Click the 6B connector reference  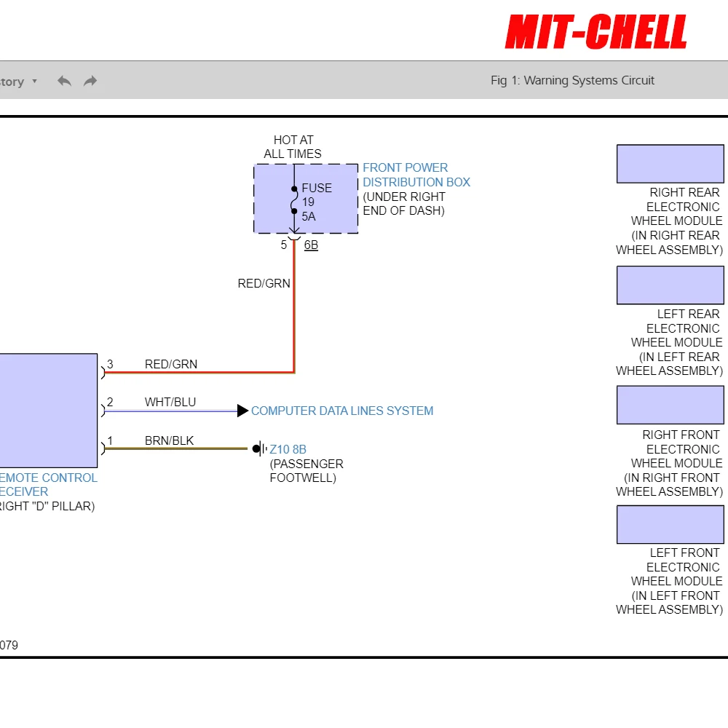click(x=311, y=245)
